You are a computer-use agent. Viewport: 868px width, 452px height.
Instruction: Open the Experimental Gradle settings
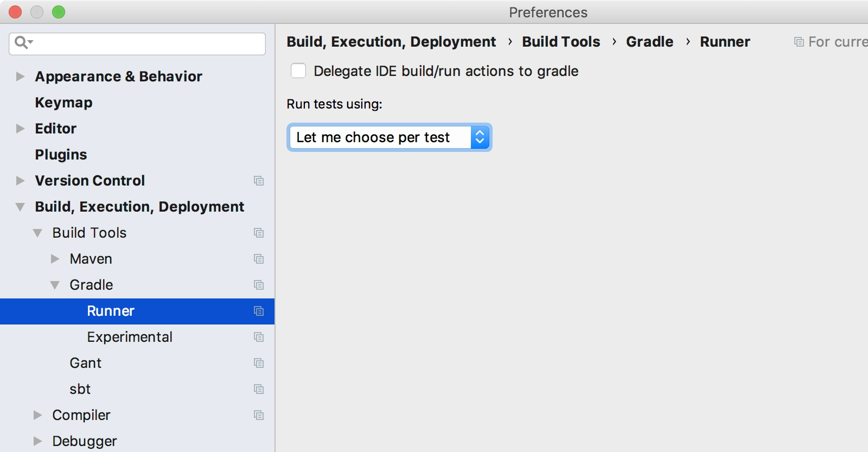pos(130,337)
